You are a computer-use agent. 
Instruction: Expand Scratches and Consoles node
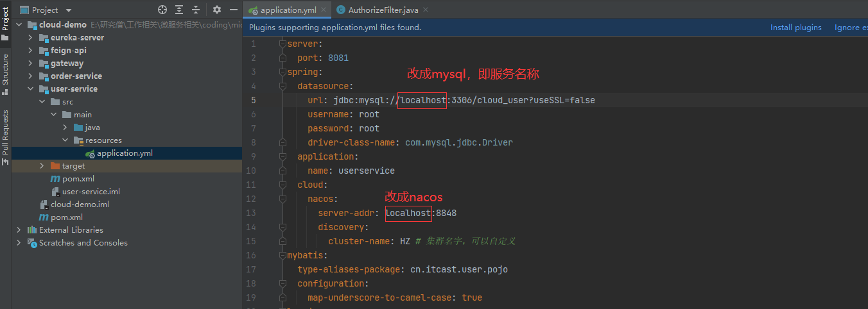click(19, 243)
